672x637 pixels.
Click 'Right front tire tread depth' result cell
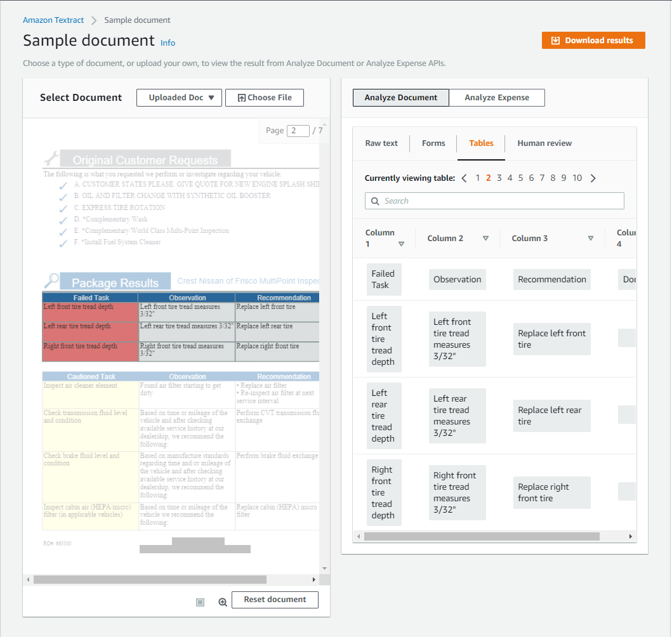[384, 492]
